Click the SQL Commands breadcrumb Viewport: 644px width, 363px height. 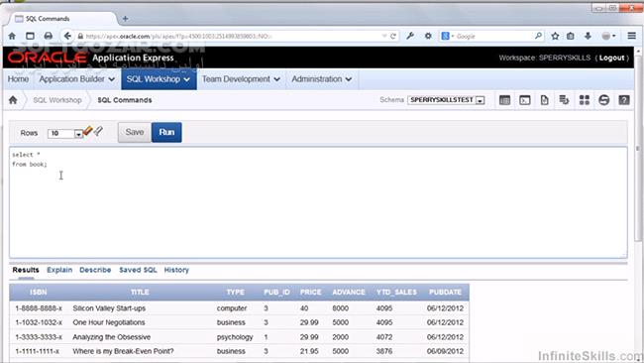(125, 100)
